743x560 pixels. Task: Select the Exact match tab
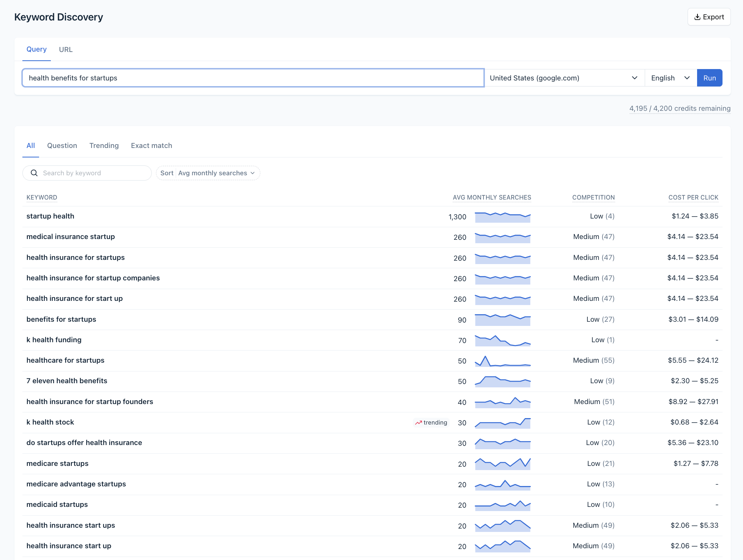pyautogui.click(x=151, y=146)
